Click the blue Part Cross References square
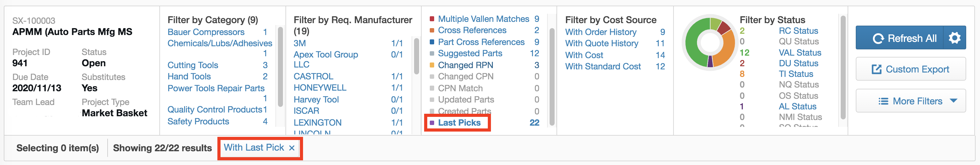The height and width of the screenshot is (165, 980). pyautogui.click(x=432, y=42)
